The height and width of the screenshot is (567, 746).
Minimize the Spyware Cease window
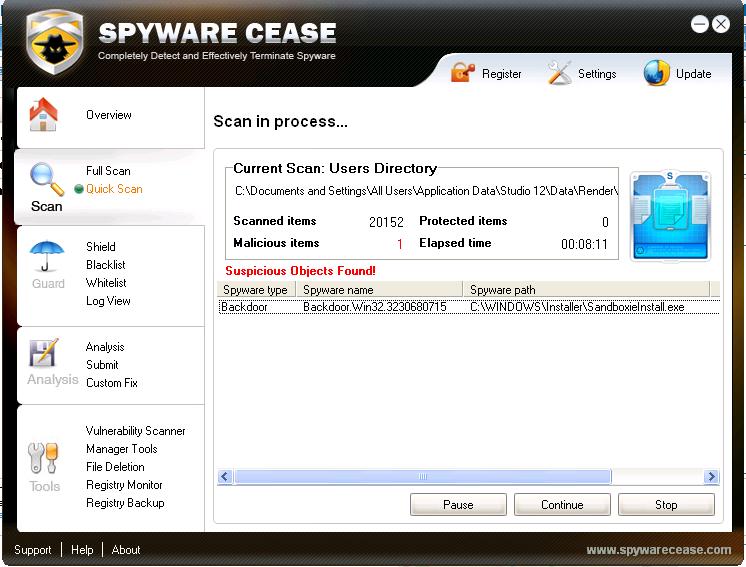(699, 24)
